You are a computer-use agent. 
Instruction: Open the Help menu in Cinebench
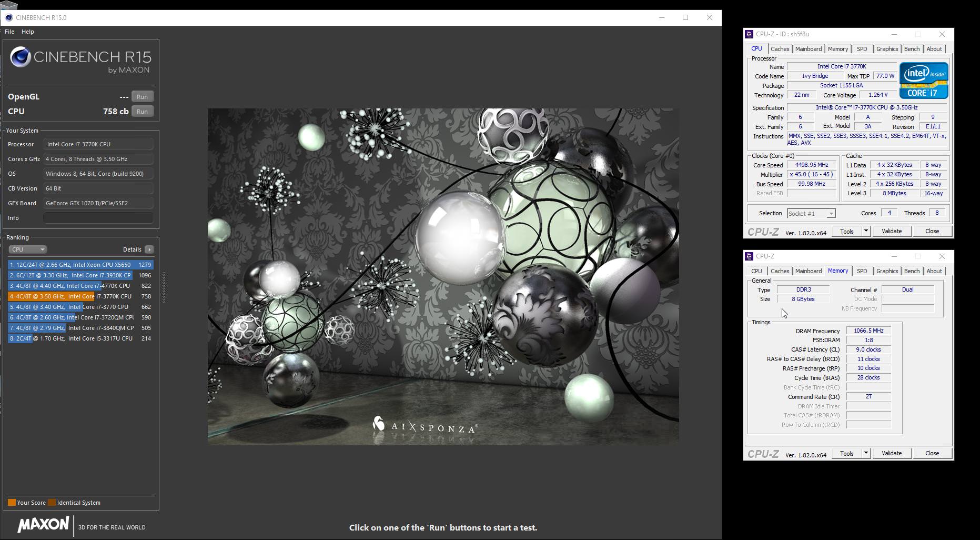pyautogui.click(x=27, y=32)
